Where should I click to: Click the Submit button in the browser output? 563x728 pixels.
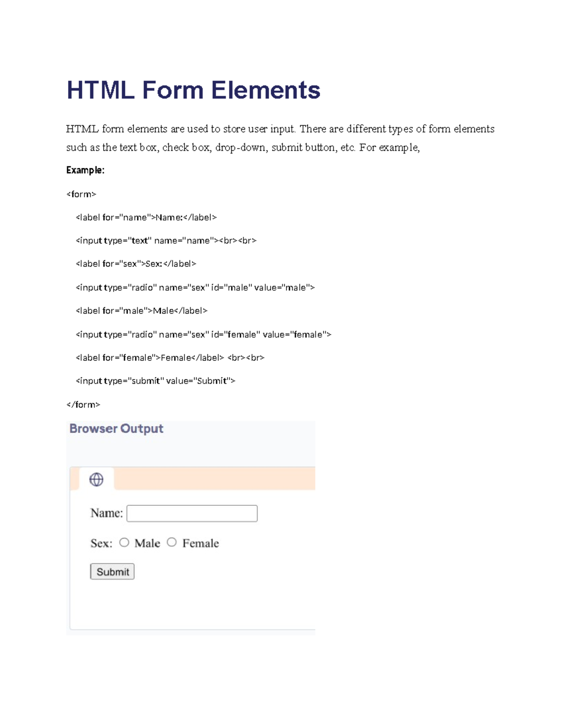112,571
